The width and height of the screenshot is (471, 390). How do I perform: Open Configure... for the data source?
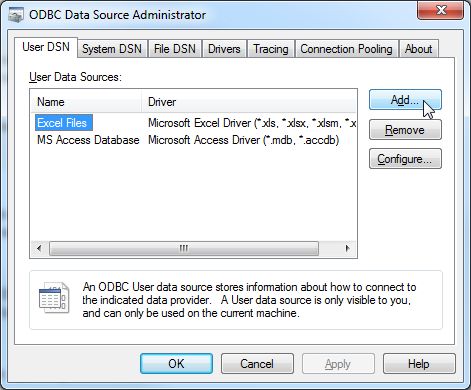[405, 159]
